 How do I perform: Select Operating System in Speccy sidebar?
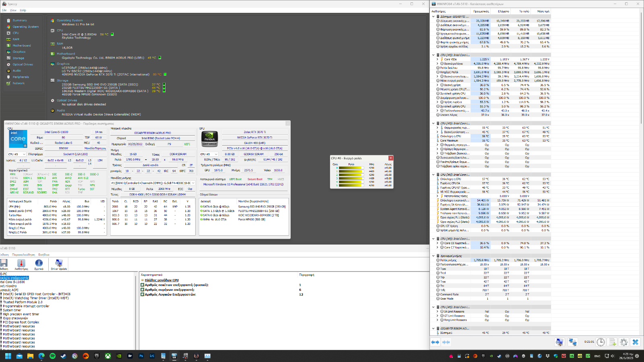tap(25, 27)
